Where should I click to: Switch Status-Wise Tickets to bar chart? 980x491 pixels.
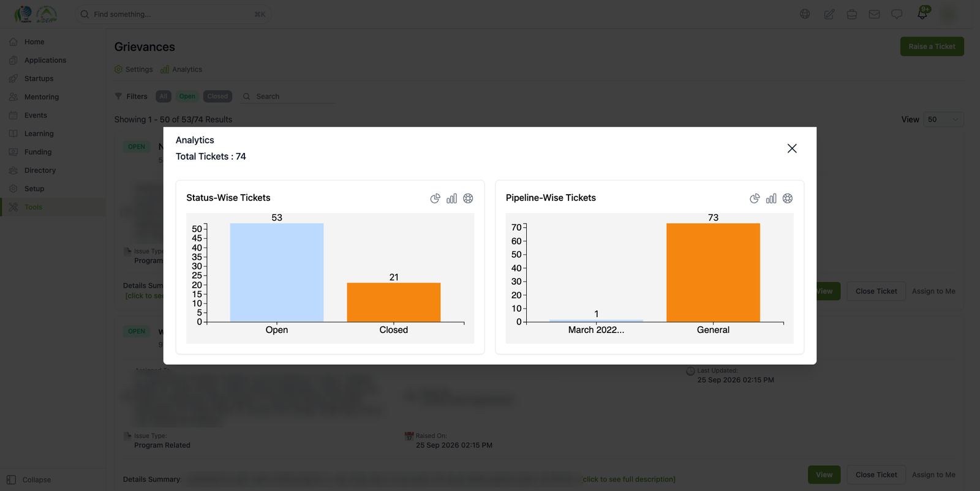click(451, 198)
